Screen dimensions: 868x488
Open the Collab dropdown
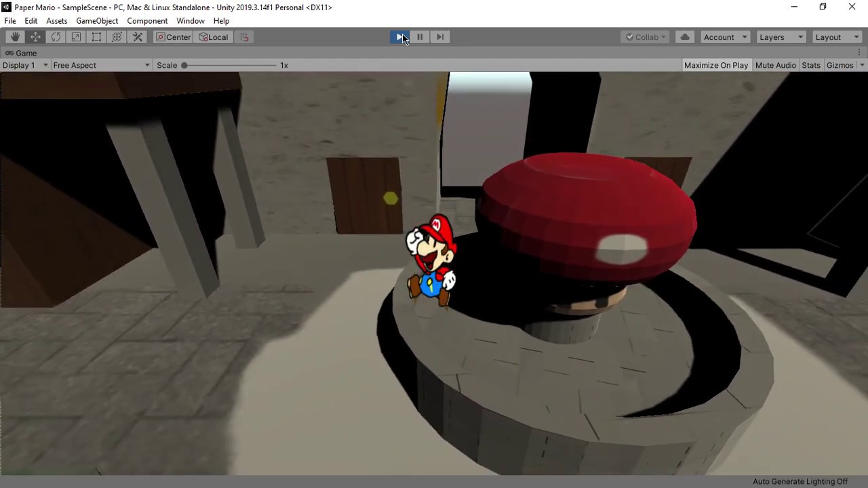(646, 37)
